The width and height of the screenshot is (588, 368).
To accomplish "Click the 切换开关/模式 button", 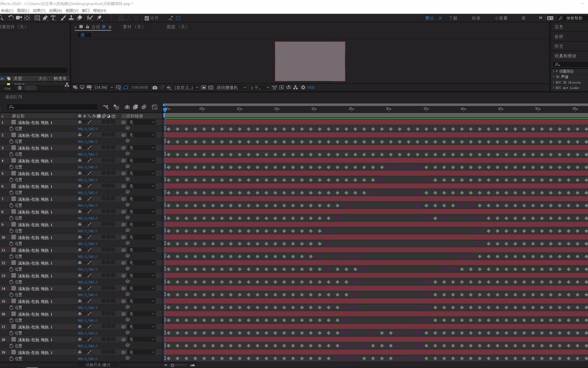I will [x=98, y=365].
